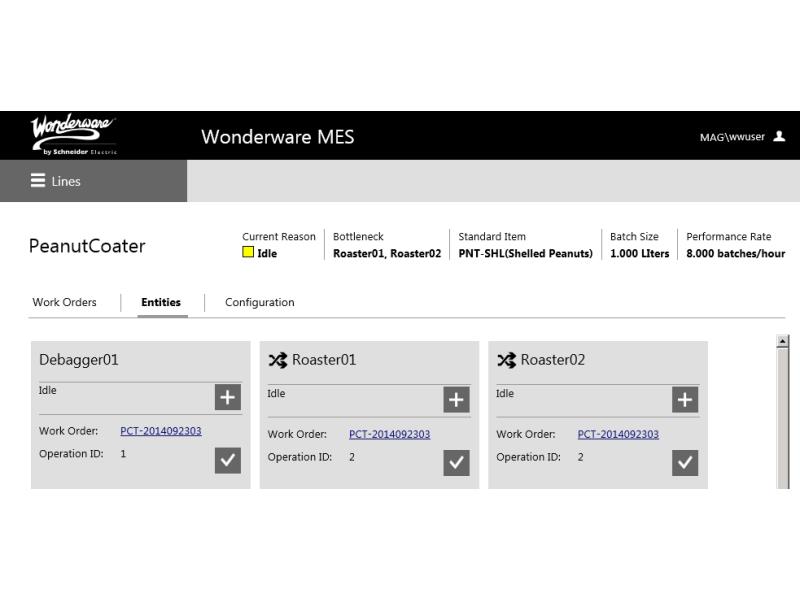Click the Idle status text in Roaster01
The image size is (800, 600).
[x=276, y=393]
